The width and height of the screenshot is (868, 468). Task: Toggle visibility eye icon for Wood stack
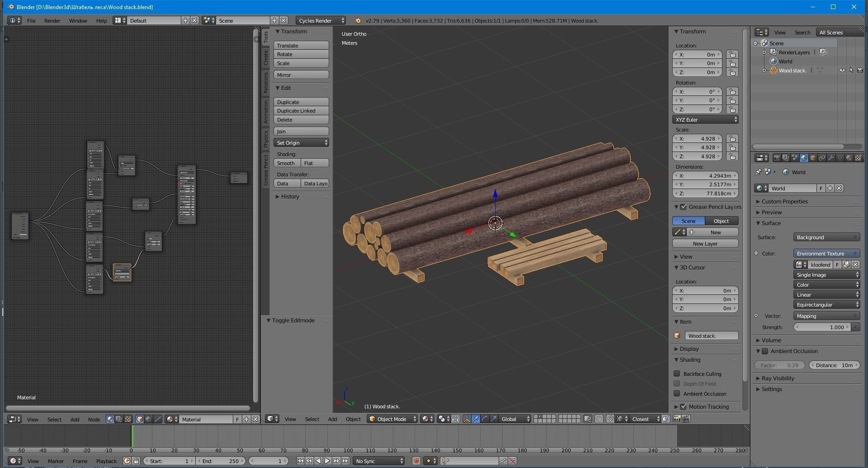(x=842, y=70)
